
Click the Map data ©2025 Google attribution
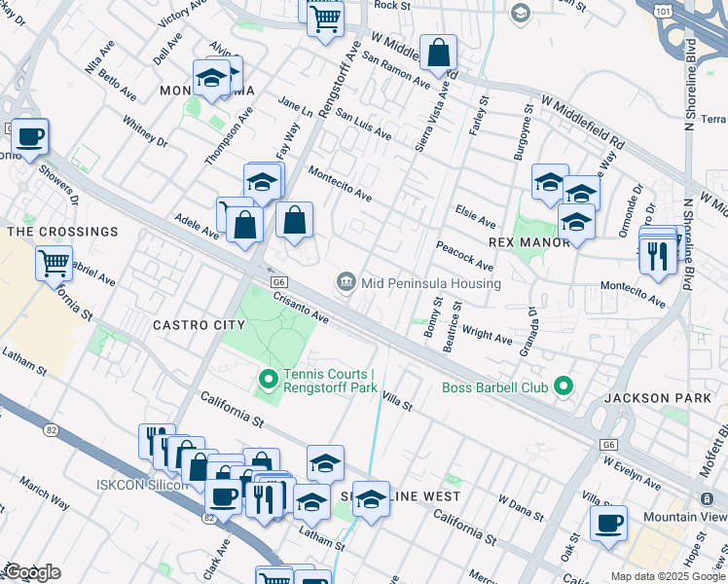[x=668, y=576]
